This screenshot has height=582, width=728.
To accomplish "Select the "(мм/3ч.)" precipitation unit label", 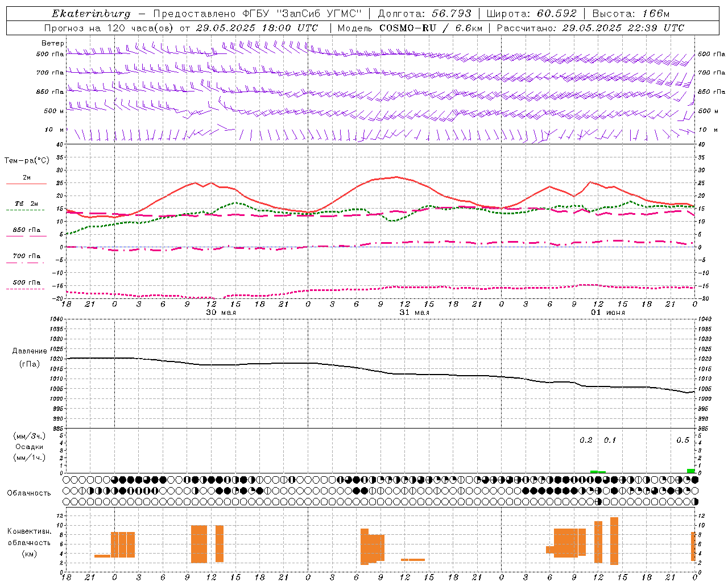I will (x=30, y=436).
